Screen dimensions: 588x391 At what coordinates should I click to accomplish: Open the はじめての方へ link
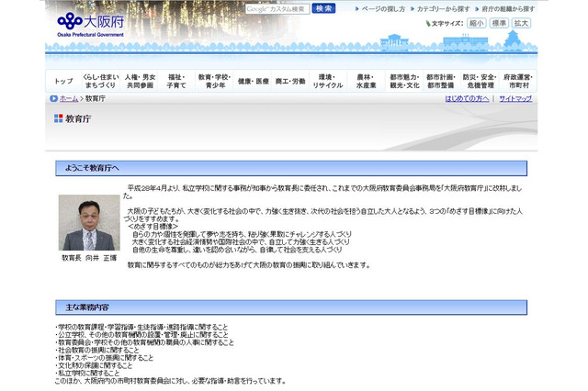click(x=467, y=98)
